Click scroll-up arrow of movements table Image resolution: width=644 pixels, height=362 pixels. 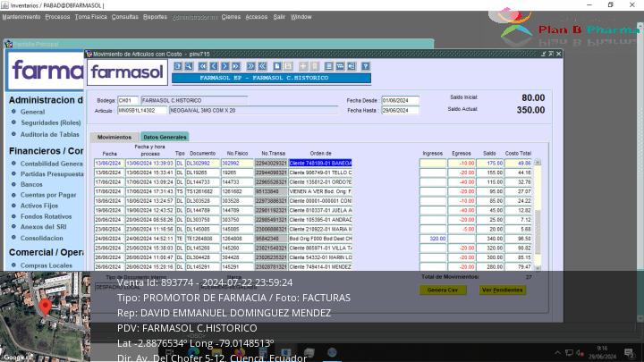click(x=538, y=163)
